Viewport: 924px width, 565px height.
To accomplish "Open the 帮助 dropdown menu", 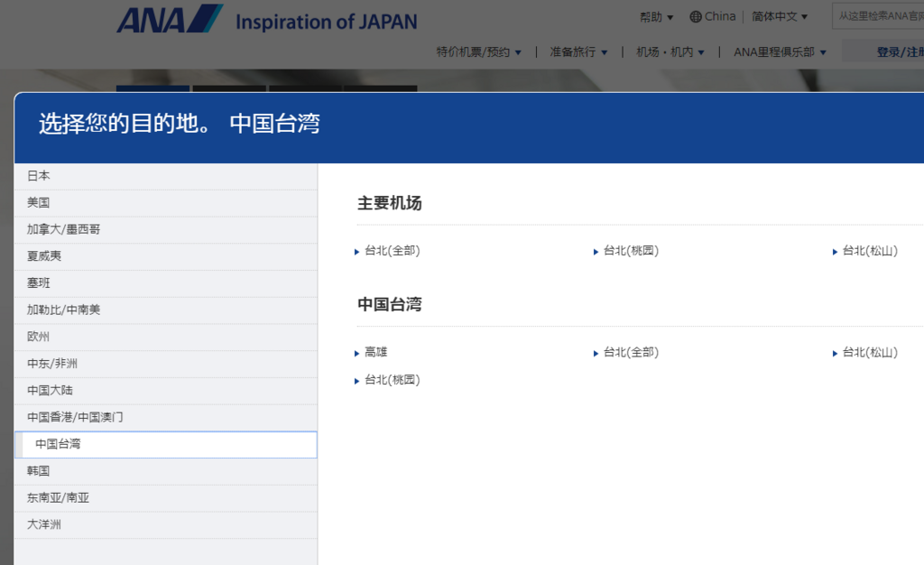I will click(652, 17).
